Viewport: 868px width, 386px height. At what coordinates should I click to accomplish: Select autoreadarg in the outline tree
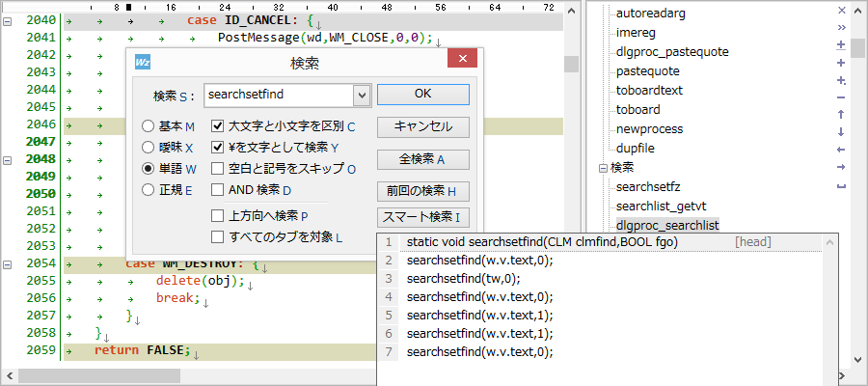pos(650,14)
